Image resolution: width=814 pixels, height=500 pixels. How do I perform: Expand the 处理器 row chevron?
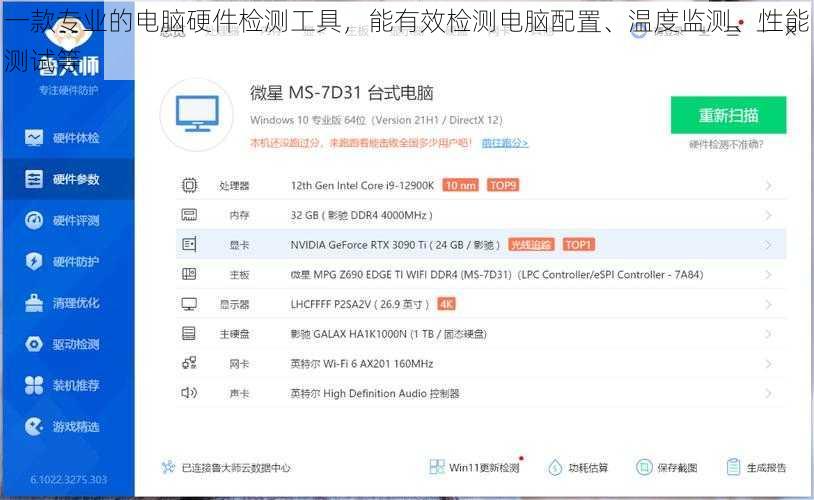768,185
